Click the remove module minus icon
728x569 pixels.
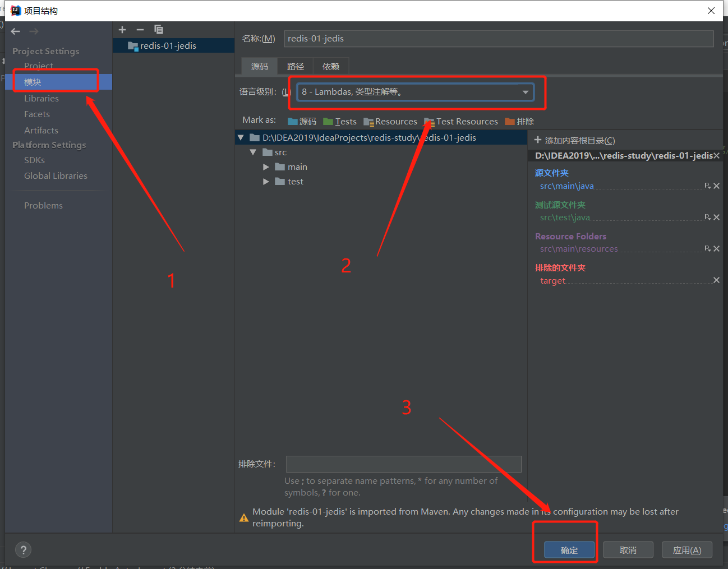[x=140, y=30]
